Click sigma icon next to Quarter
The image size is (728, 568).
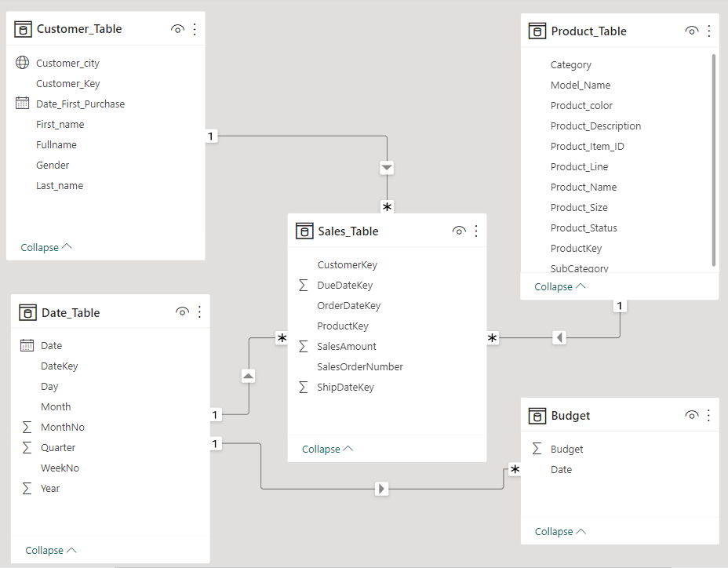point(27,448)
